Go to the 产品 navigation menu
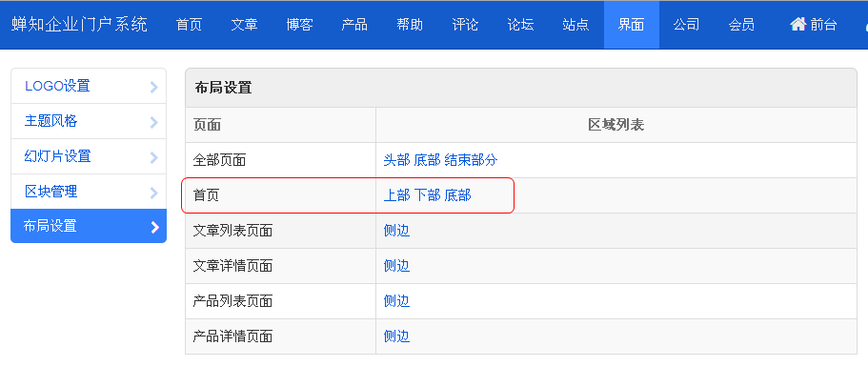The height and width of the screenshot is (387, 868). click(x=354, y=25)
